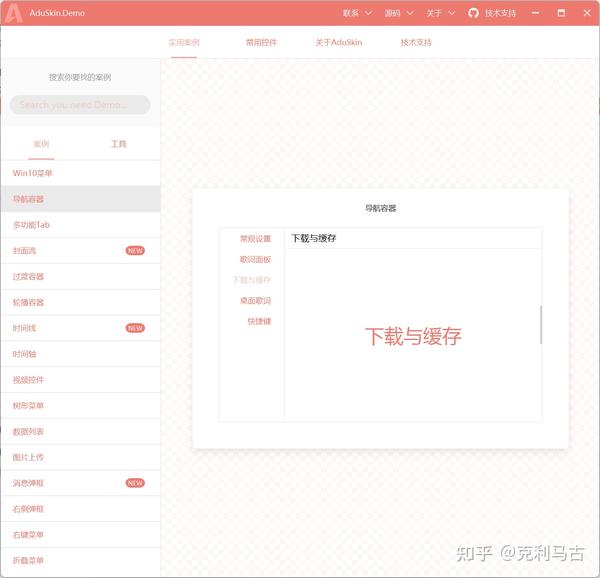Click the 搜索你要找的案例 label
Viewport: 600px width, 578px height.
point(80,77)
